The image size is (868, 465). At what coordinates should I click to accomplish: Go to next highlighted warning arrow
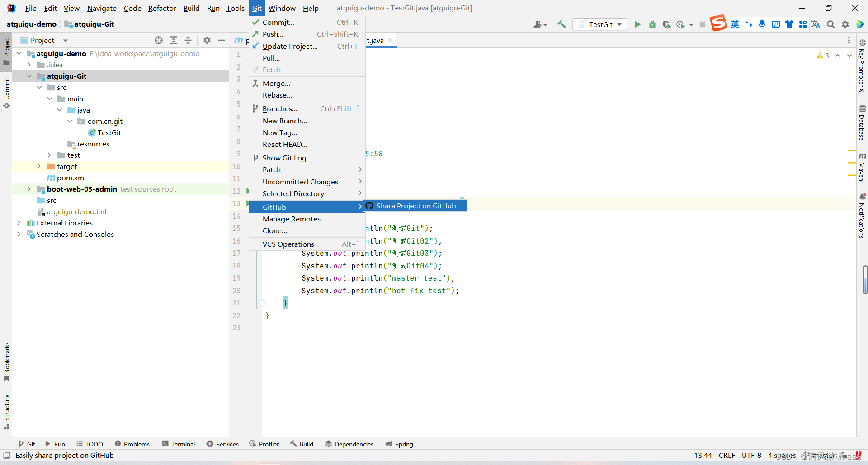coord(849,56)
